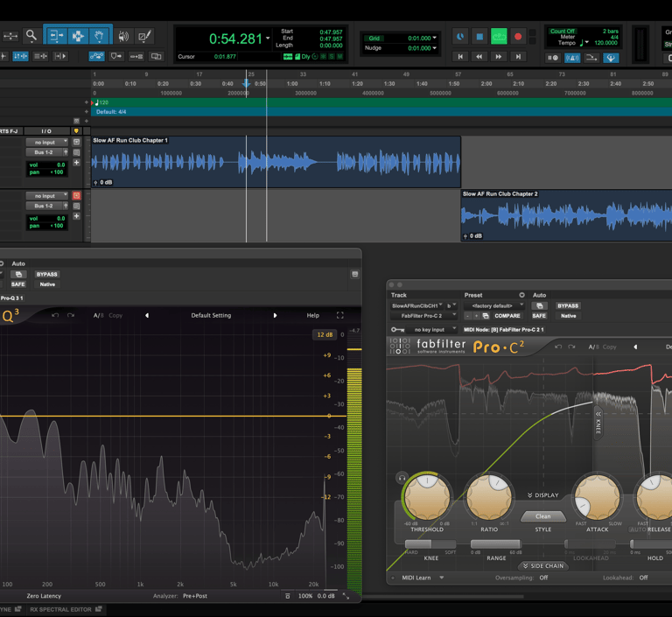Select the Pencil tool in toolbar

coord(144,36)
